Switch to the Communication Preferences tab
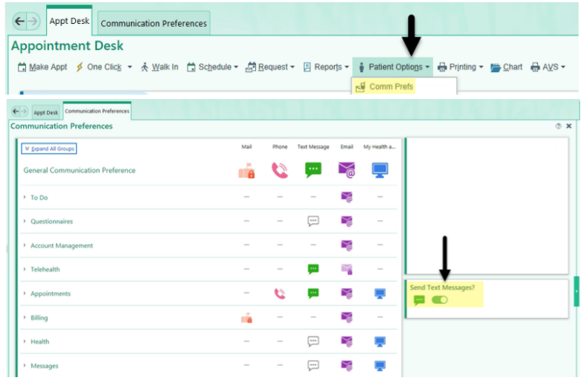This screenshot has height=380, width=588. [153, 23]
